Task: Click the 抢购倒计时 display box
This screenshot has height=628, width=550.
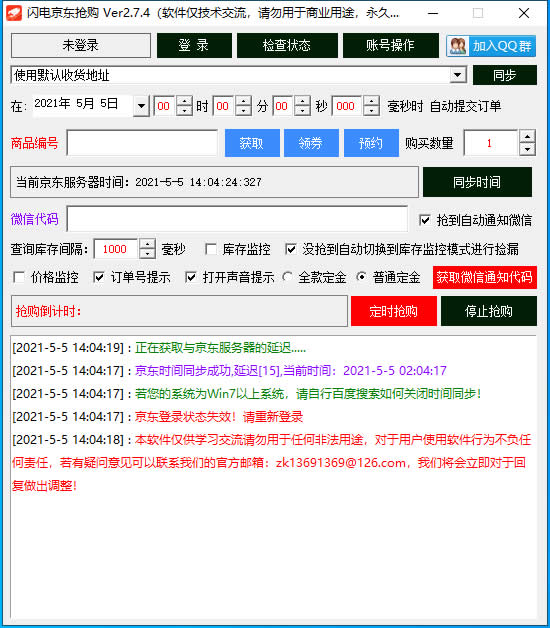Action: [x=179, y=311]
